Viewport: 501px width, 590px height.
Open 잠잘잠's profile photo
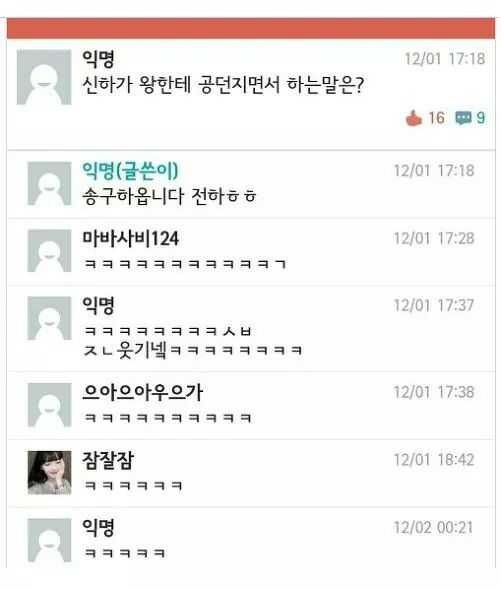[x=49, y=473]
